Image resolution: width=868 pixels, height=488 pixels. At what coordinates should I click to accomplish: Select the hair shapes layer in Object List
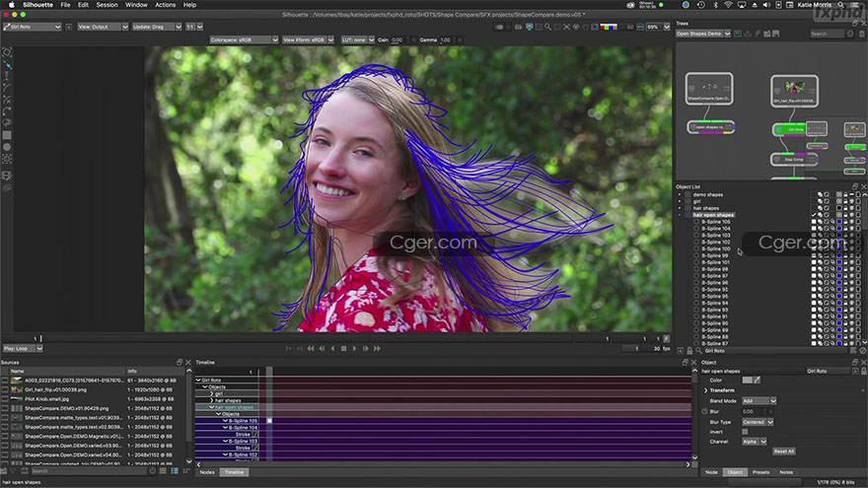(706, 208)
